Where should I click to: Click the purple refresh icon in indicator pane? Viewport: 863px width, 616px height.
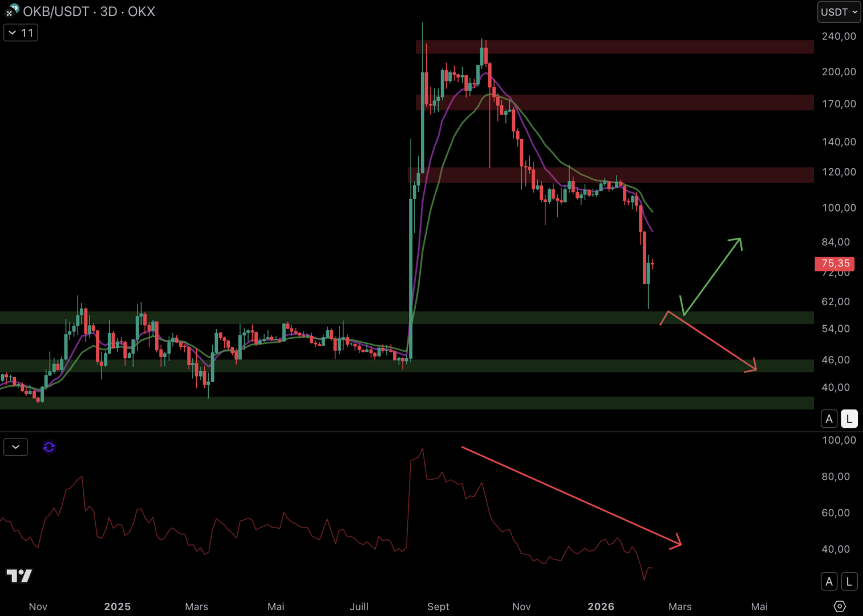click(x=49, y=447)
